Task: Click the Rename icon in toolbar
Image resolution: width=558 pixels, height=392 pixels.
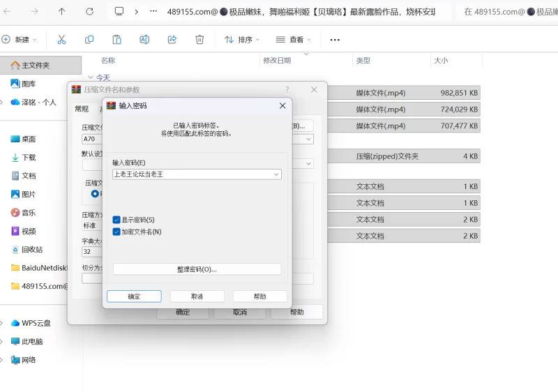Action: point(144,40)
